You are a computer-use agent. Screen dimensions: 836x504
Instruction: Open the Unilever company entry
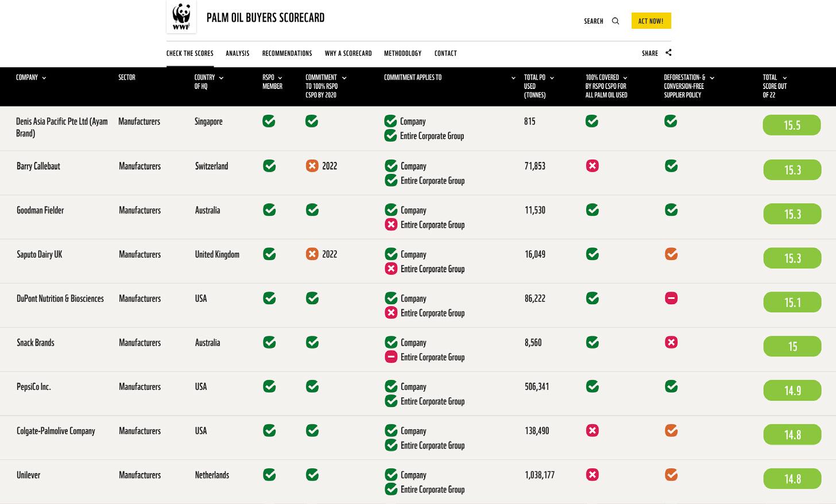[28, 475]
